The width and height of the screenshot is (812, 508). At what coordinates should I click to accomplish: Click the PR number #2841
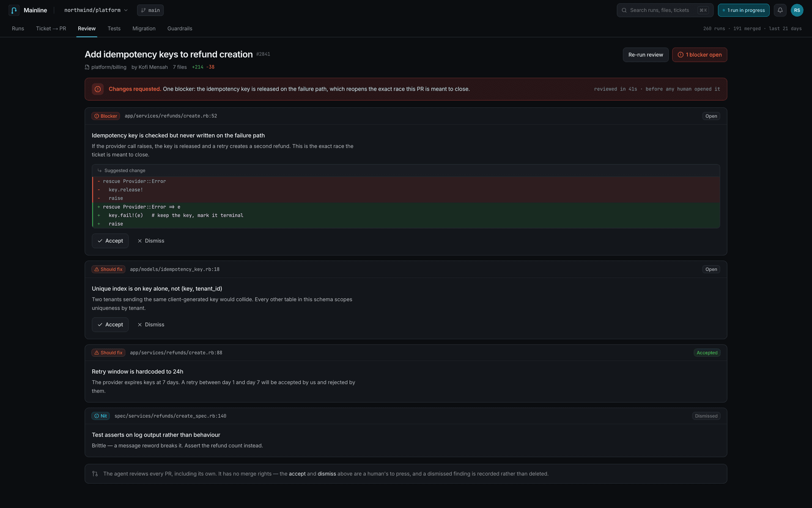coord(263,54)
